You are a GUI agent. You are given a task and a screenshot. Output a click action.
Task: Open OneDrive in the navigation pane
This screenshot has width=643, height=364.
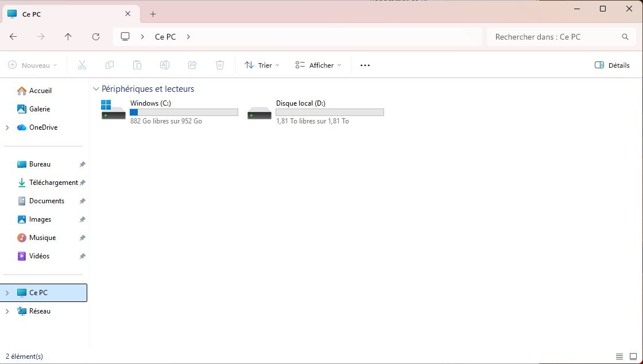pyautogui.click(x=44, y=127)
